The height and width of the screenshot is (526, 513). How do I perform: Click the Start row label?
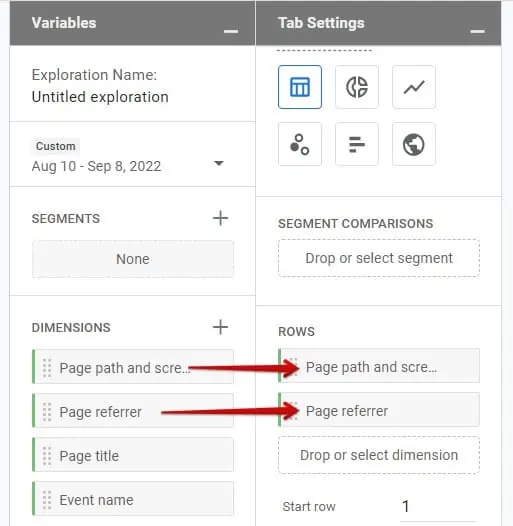(x=309, y=507)
